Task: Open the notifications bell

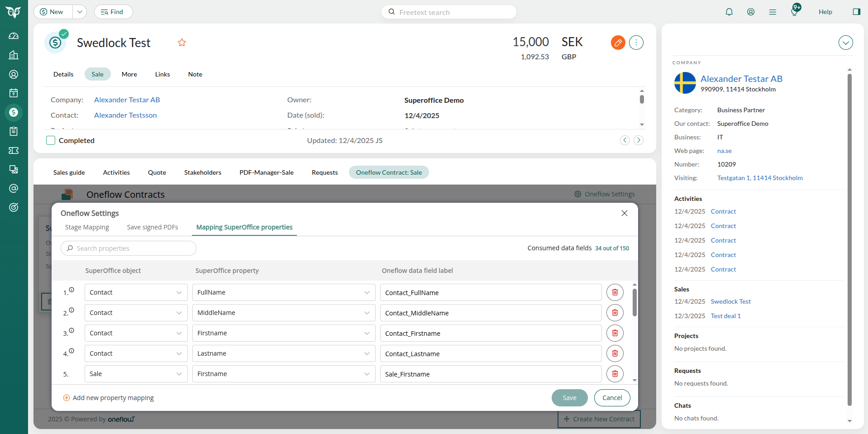Action: pyautogui.click(x=729, y=12)
